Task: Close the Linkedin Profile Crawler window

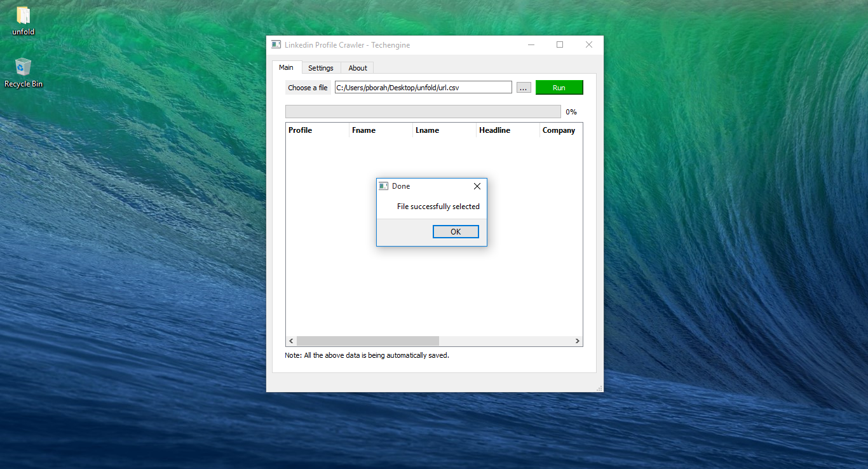Action: (x=588, y=44)
